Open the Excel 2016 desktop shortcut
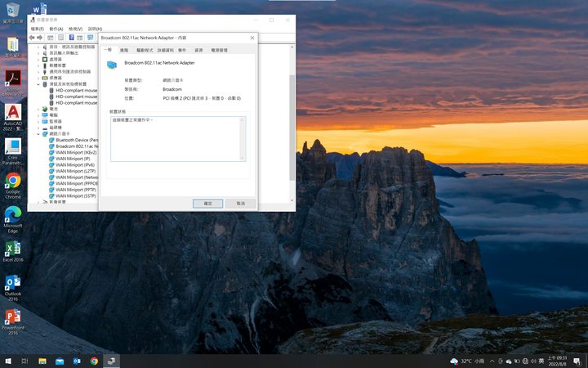Viewport: 588px width, 368px height. (x=13, y=249)
